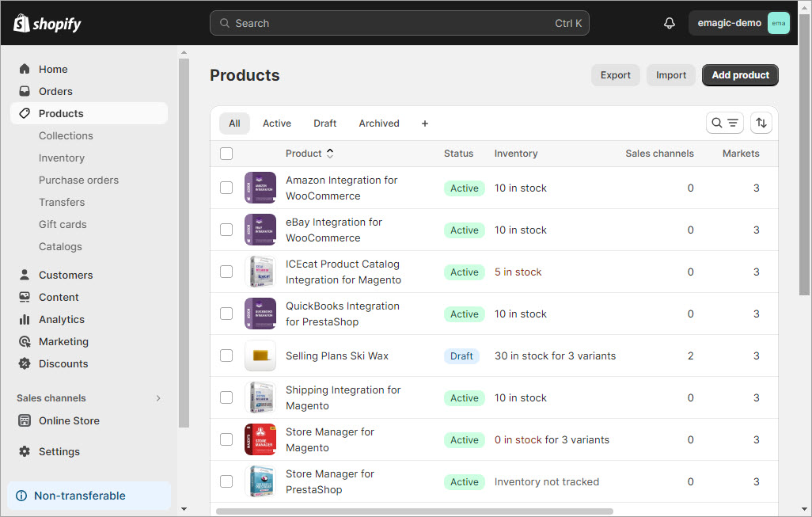The height and width of the screenshot is (517, 812).
Task: Click the Markets column header
Action: 741,154
